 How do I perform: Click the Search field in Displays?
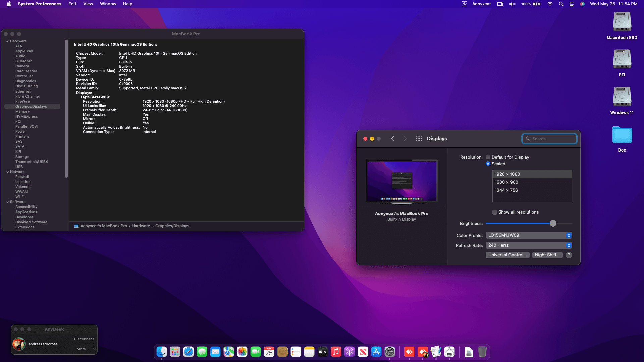click(549, 139)
